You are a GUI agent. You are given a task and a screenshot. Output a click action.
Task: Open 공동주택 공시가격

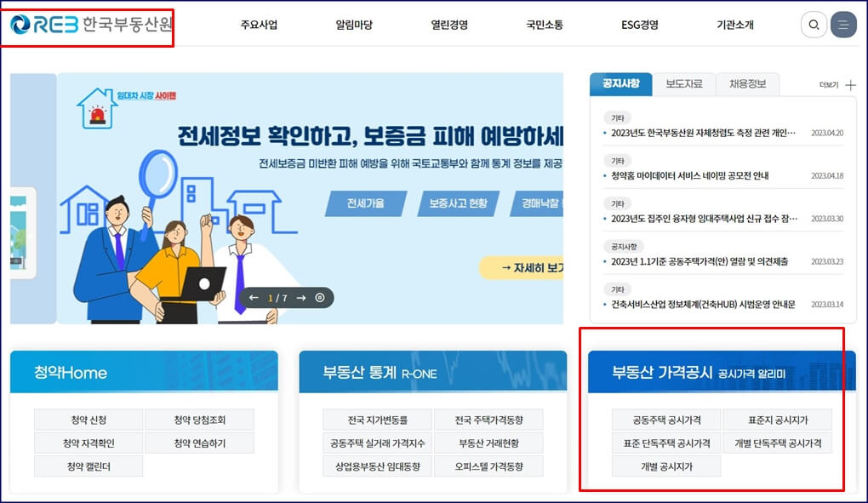point(666,419)
